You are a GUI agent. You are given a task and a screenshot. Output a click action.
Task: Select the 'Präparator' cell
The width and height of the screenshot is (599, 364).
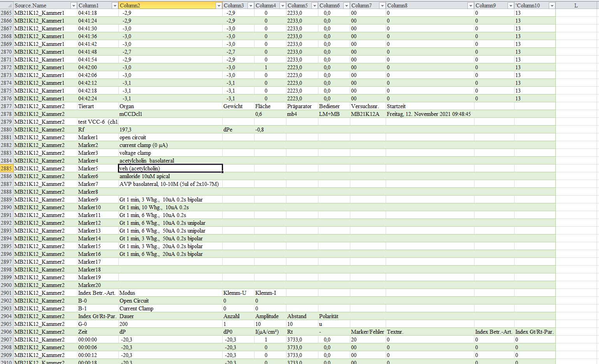(302, 106)
